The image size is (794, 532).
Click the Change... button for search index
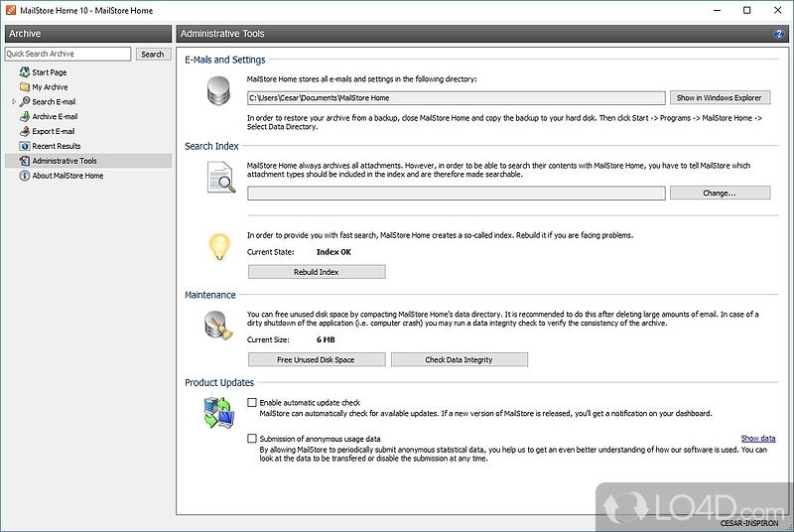click(x=720, y=194)
